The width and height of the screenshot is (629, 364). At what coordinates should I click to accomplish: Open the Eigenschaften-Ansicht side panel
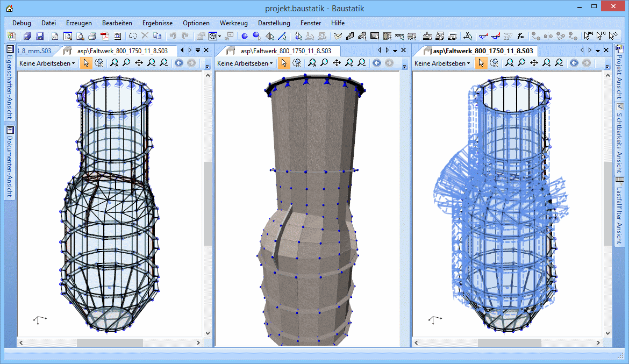click(x=10, y=83)
